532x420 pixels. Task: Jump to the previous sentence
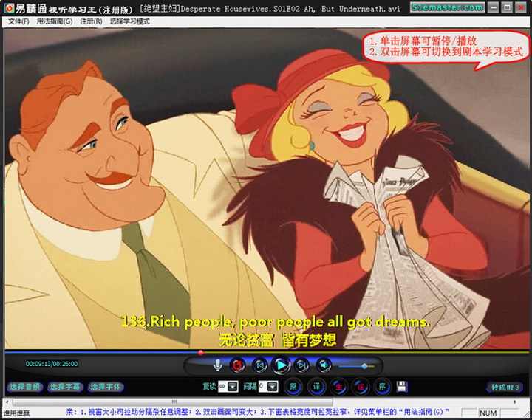pos(259,365)
